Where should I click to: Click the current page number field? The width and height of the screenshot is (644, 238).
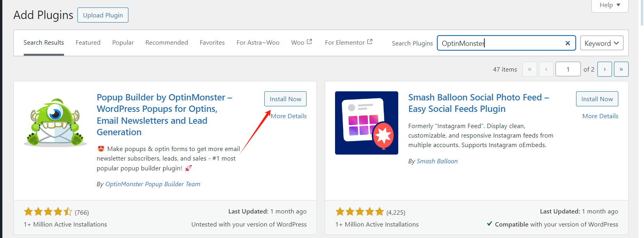tap(568, 69)
